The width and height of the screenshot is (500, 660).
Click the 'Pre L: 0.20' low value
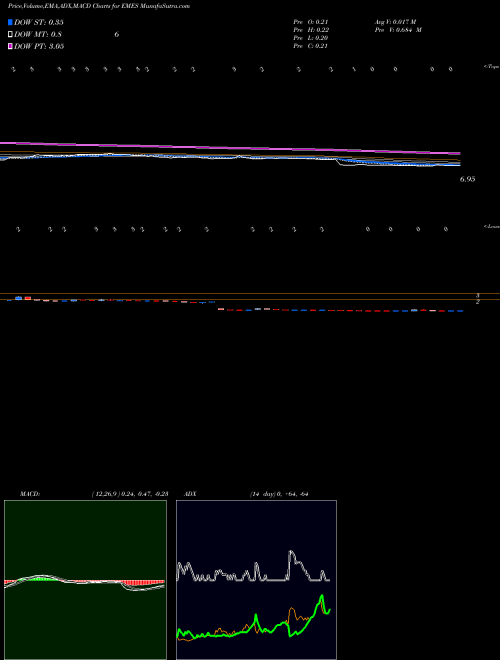tap(311, 37)
